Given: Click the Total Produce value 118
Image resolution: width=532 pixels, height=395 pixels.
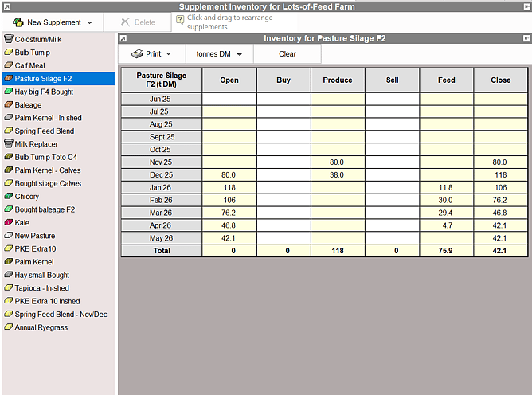Looking at the screenshot, I should click(338, 250).
